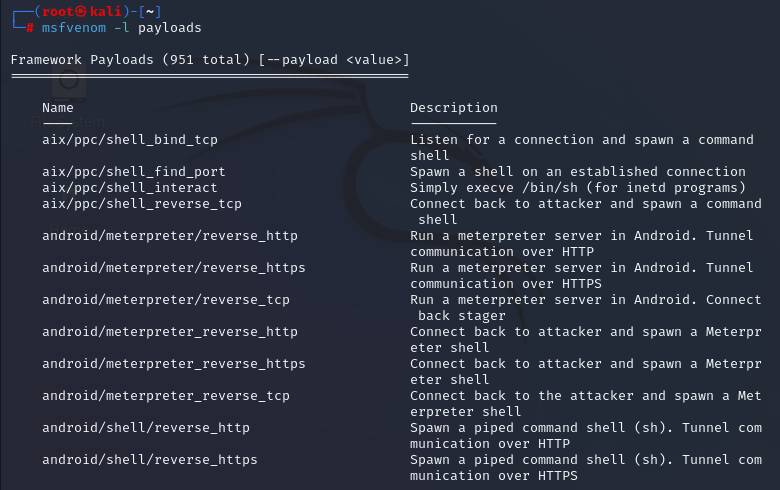Select aix/ppc/shell_find_port payload name
Image resolution: width=780 pixels, height=490 pixels.
(x=134, y=172)
